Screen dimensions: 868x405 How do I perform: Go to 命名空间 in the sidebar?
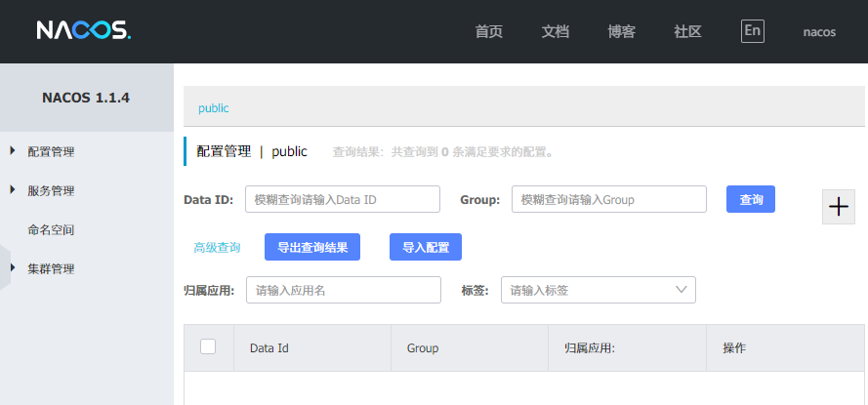point(51,230)
